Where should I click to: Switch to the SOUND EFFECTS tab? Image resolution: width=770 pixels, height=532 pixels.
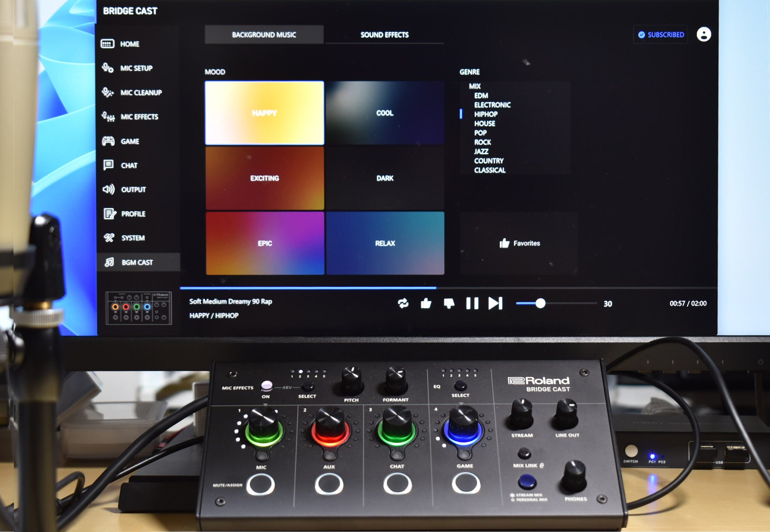385,35
